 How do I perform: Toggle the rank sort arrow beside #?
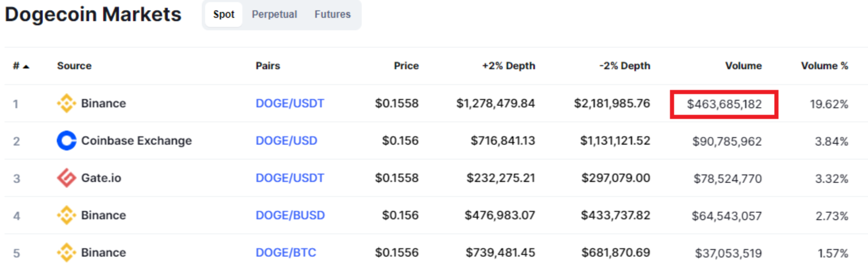[26, 66]
